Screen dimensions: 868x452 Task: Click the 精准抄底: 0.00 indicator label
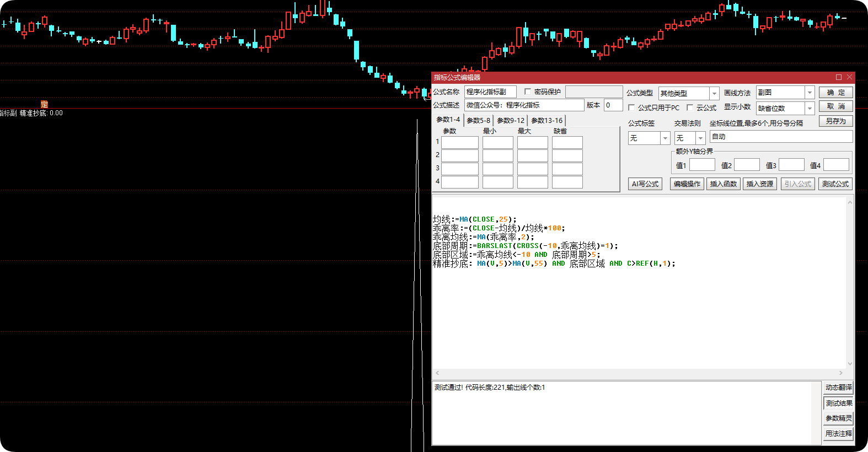(41, 113)
